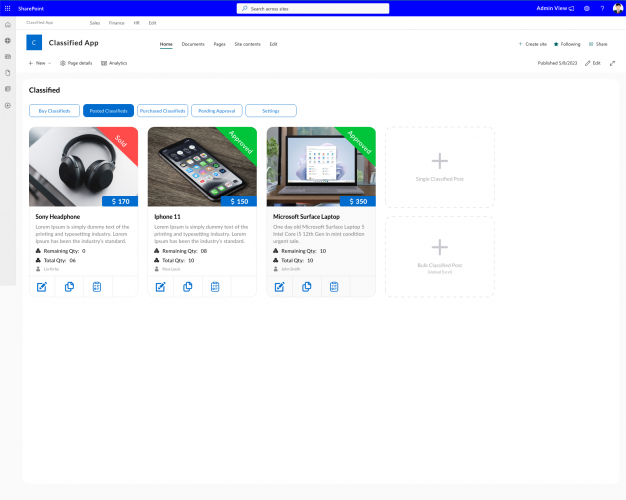626x500 pixels.
Task: Click the $ 150 price tag
Action: click(239, 201)
